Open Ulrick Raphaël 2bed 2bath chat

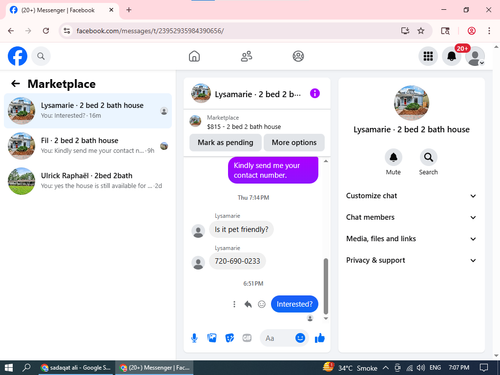tap(88, 181)
